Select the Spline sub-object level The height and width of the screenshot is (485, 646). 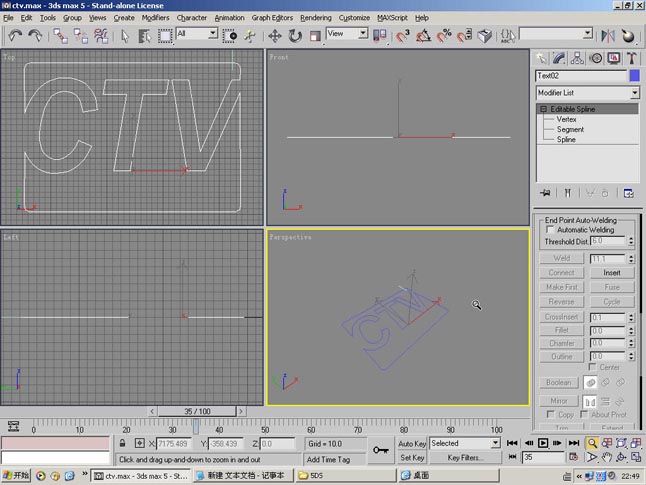point(566,139)
